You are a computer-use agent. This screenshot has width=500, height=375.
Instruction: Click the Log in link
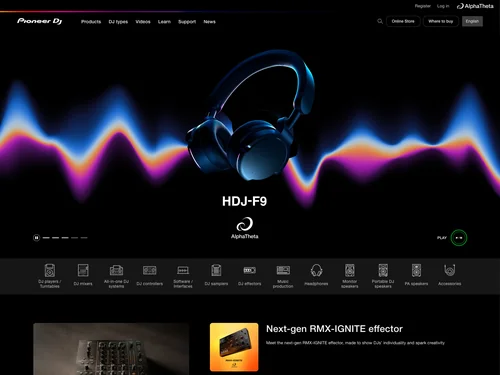443,6
